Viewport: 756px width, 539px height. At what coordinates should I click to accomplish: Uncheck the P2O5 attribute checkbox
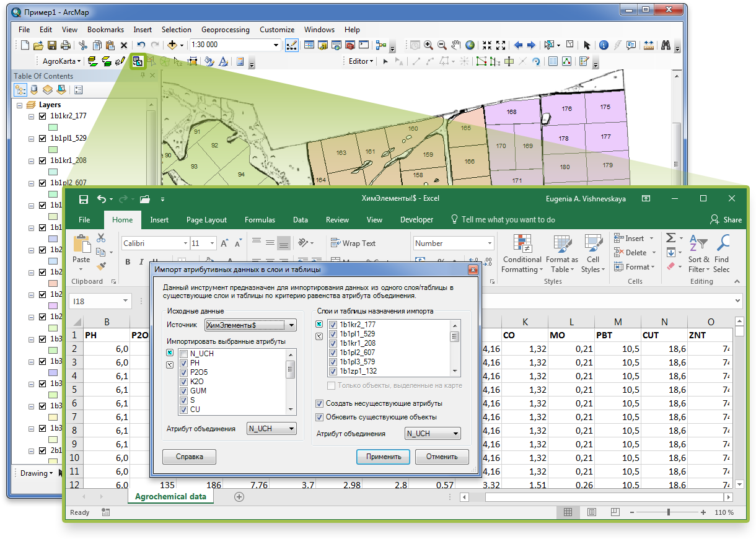(x=183, y=372)
